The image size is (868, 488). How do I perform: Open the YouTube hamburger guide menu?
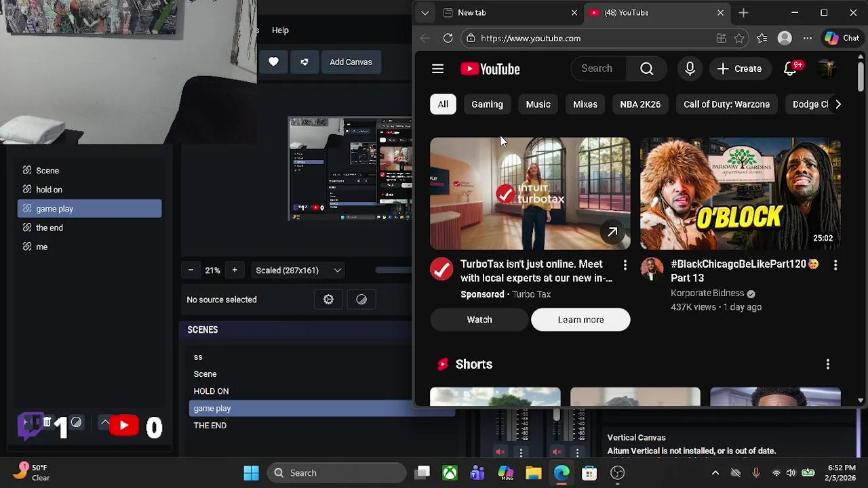point(437,69)
